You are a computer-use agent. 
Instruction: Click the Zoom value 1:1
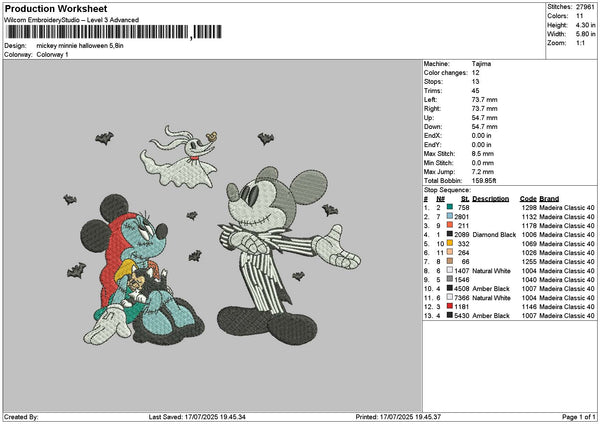[580, 43]
